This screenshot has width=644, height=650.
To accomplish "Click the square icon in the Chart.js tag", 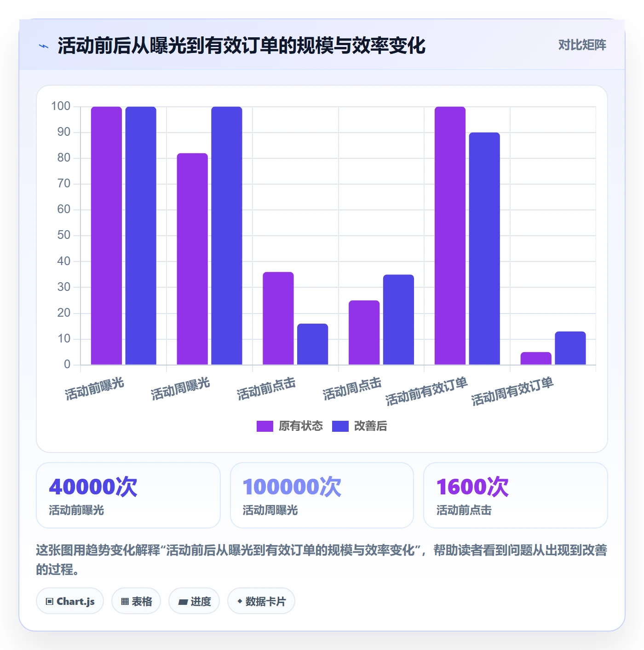I will coord(50,601).
